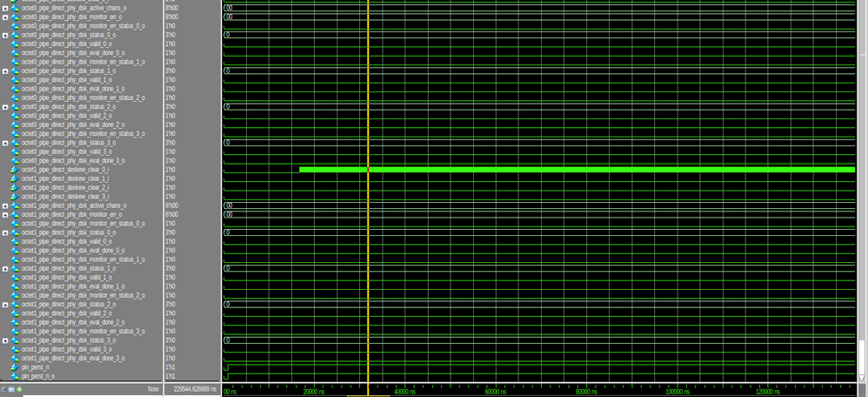Click signal icon for octet1_pipe_direct_deskew_clear_0_i
Image resolution: width=868 pixels, height=397 pixels.
tap(15, 169)
